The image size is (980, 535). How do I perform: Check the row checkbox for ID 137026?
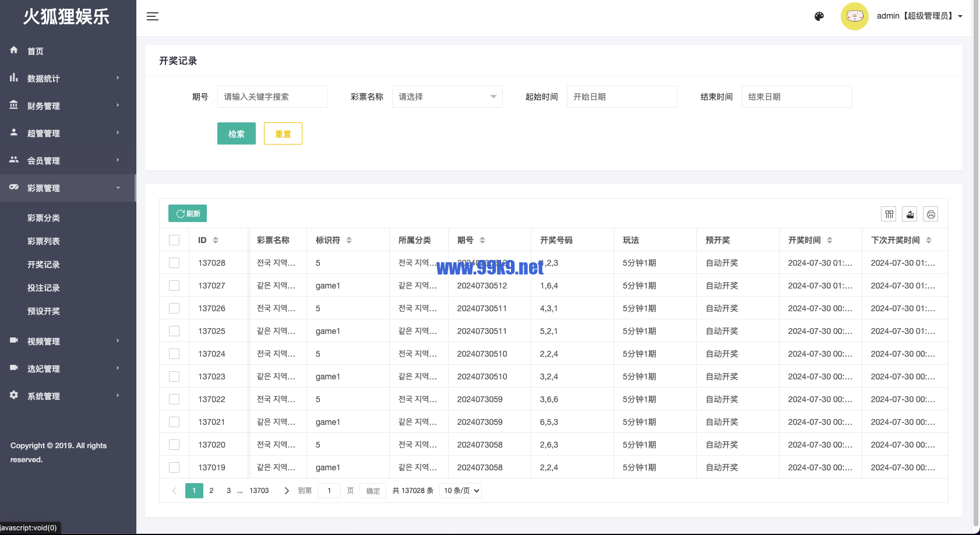[174, 308]
